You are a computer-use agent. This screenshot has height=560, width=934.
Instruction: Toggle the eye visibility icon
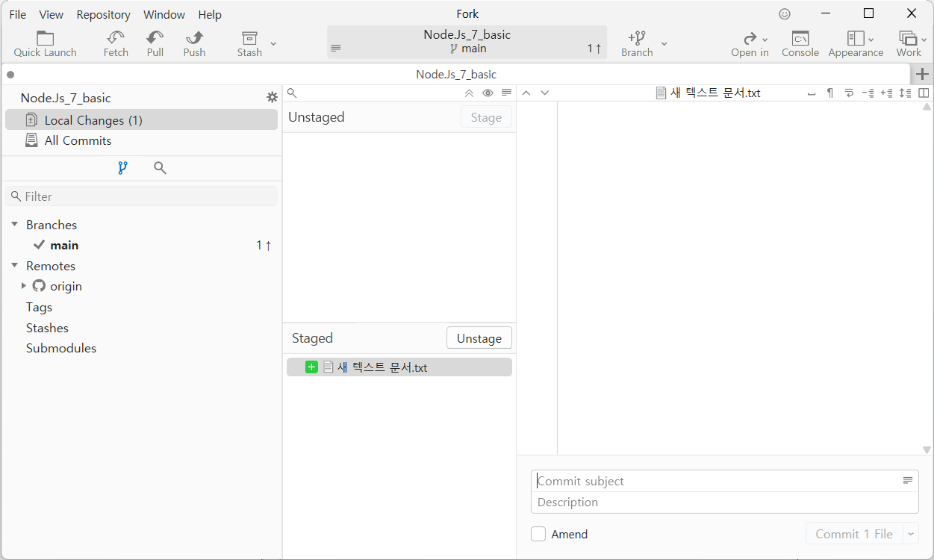(x=488, y=93)
